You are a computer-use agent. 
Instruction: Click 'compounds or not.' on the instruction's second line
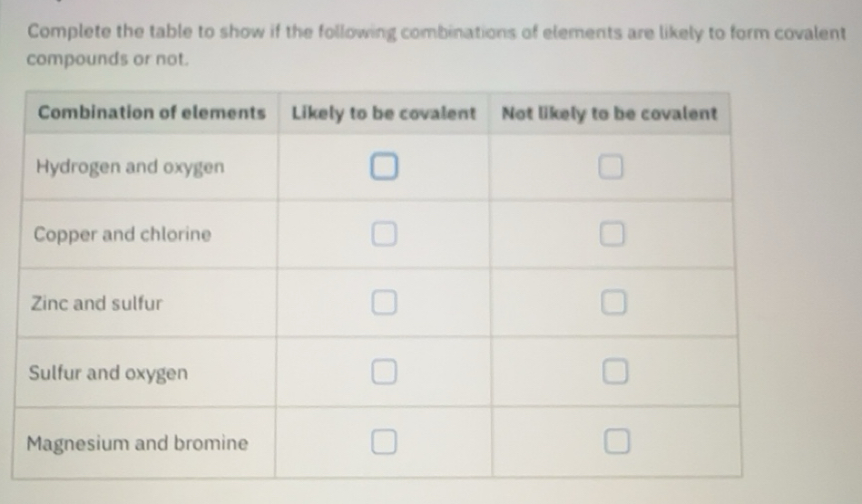(x=109, y=60)
